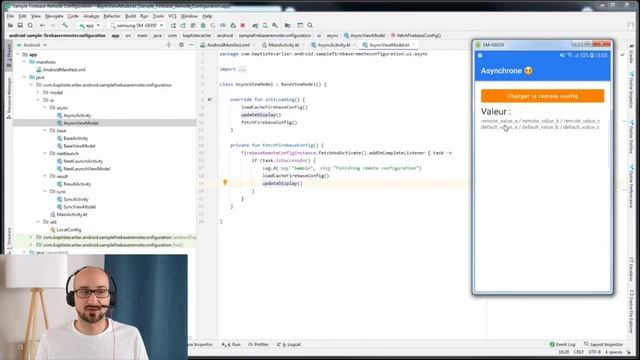Switch to the AndroidManifest.xml editor tab
The width and height of the screenshot is (640, 360).
[228, 45]
